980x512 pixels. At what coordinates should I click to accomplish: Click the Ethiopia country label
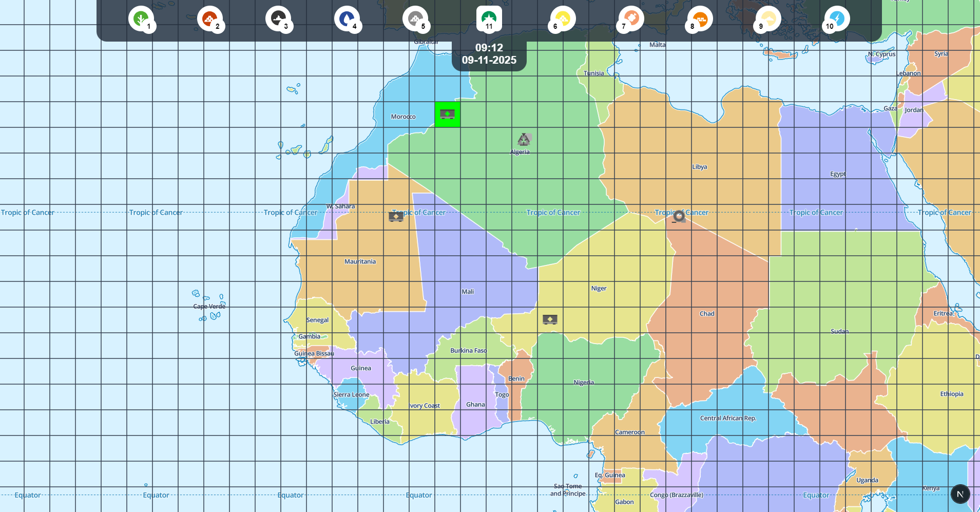[x=952, y=394]
